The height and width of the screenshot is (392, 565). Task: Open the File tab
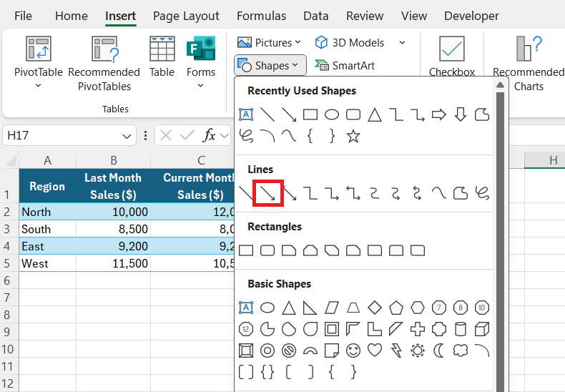(x=23, y=16)
